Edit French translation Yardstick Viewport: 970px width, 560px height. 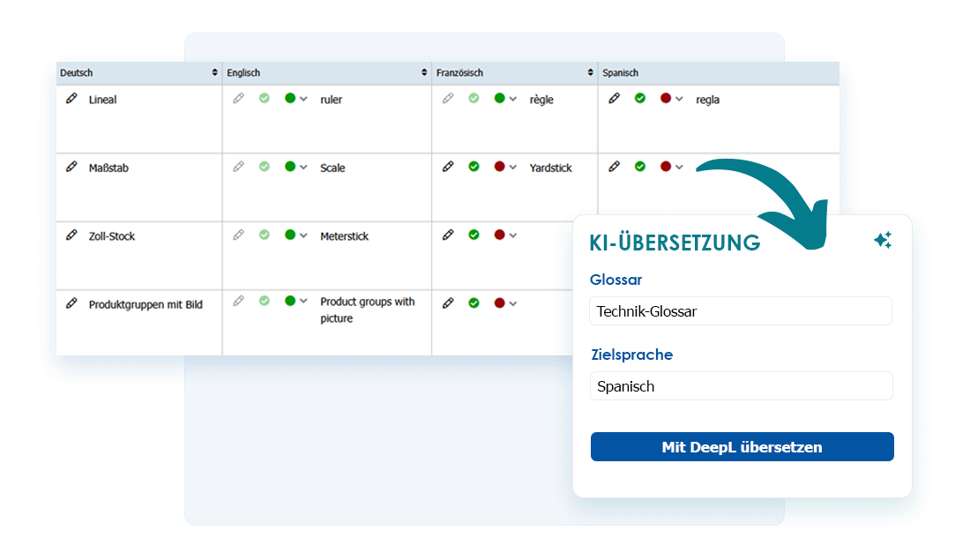pos(449,167)
